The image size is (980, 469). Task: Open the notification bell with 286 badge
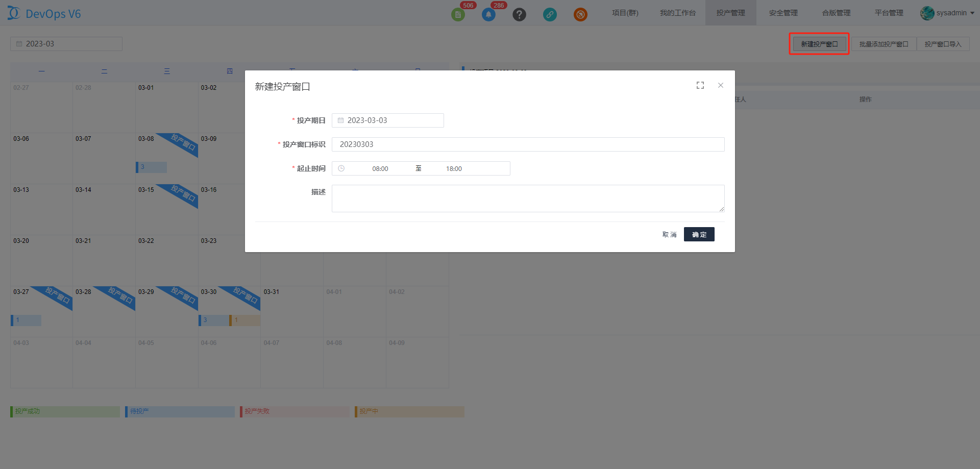pos(488,15)
